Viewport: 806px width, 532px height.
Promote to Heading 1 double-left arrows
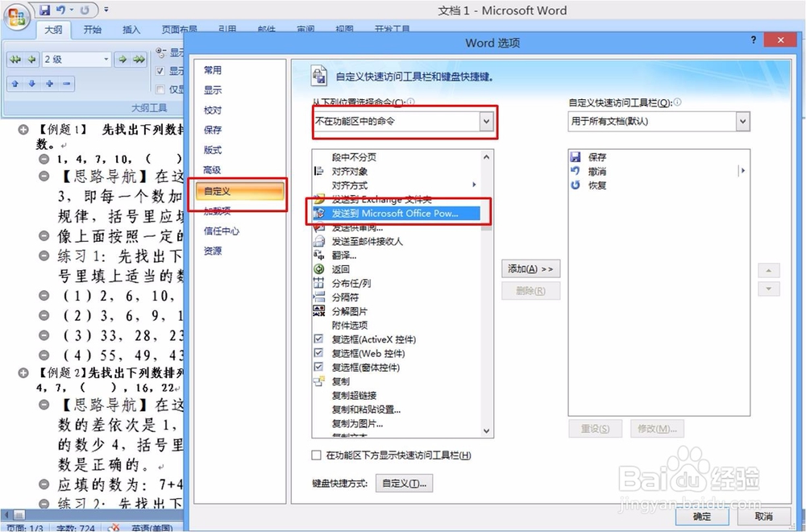pyautogui.click(x=15, y=60)
